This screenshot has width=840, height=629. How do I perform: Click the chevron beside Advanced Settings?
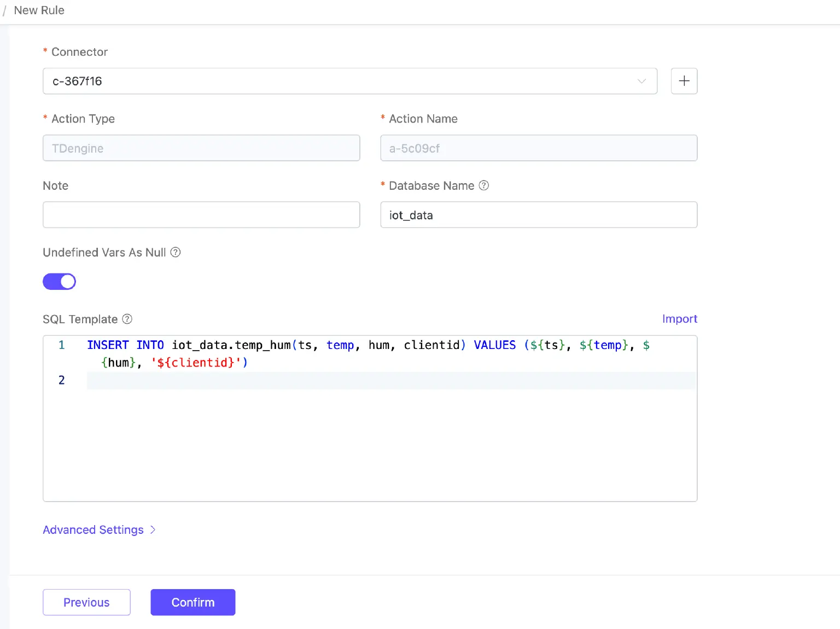pyautogui.click(x=153, y=529)
